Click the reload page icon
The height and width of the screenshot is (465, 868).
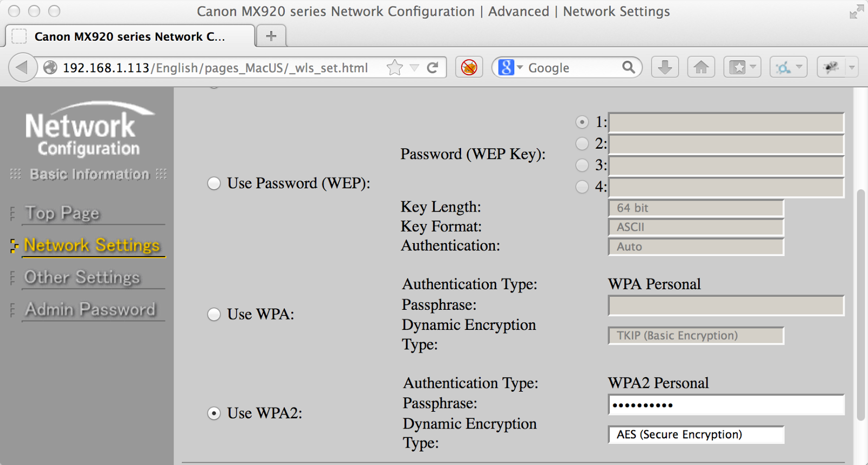coord(432,68)
